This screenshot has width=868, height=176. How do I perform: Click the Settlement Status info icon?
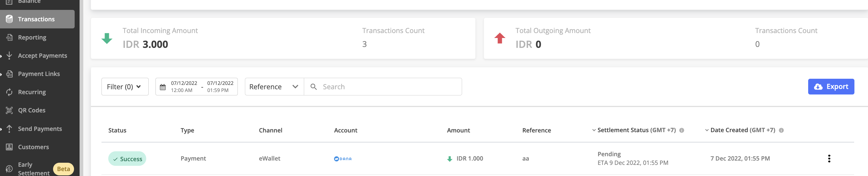(682, 131)
